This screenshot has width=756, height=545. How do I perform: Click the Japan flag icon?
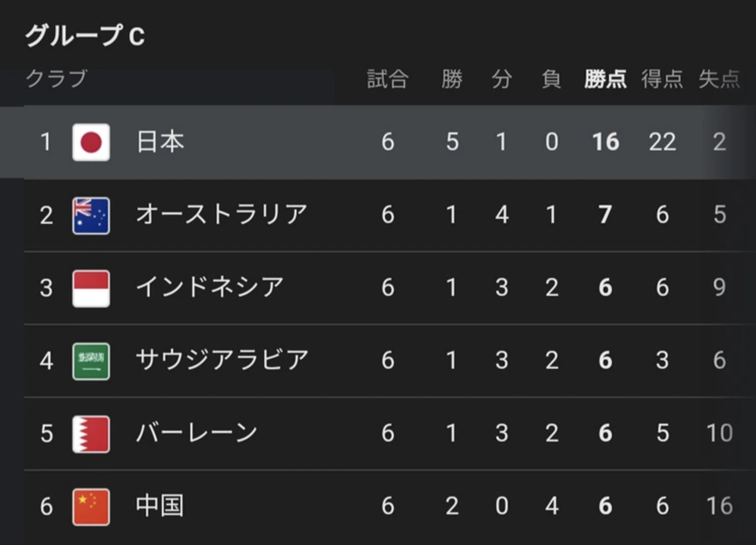pos(91,142)
